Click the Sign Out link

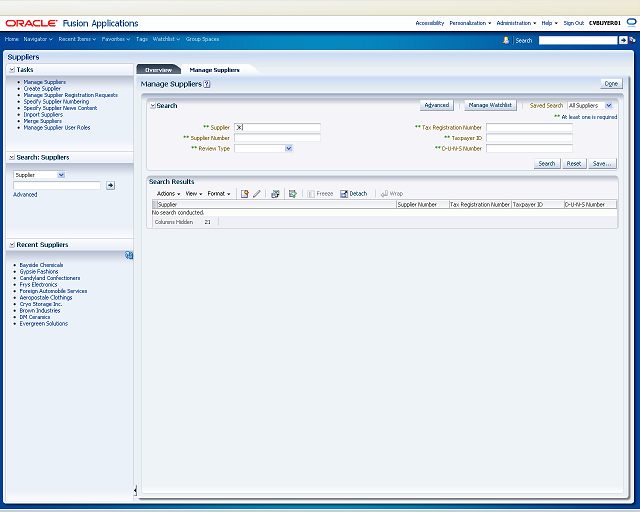coord(573,23)
